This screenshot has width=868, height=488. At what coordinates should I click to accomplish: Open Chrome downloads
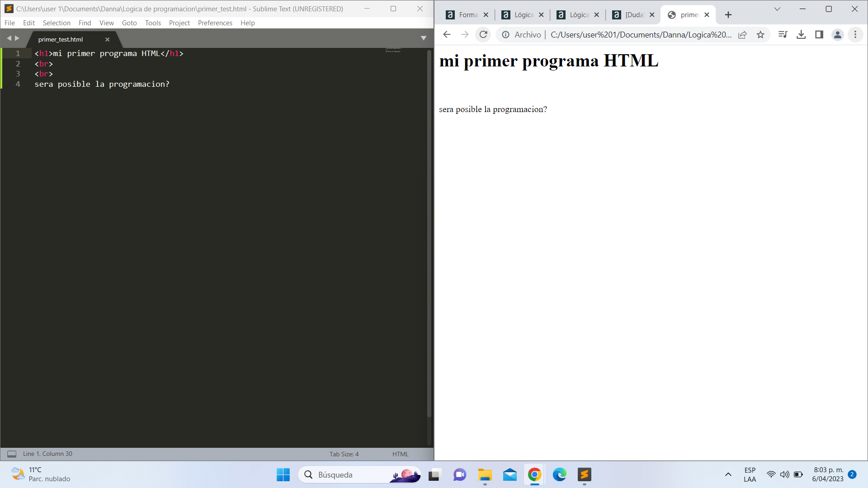click(x=801, y=35)
